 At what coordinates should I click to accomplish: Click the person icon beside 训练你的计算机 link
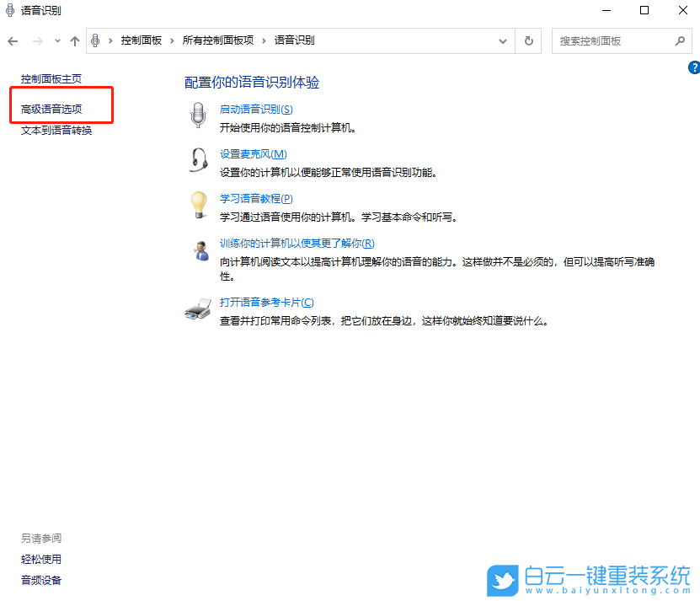coord(200,250)
